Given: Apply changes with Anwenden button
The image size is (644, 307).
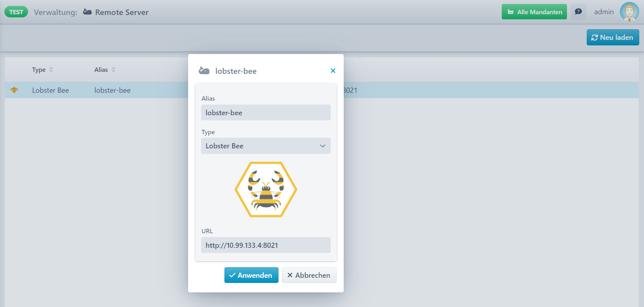Looking at the screenshot, I should pyautogui.click(x=251, y=275).
